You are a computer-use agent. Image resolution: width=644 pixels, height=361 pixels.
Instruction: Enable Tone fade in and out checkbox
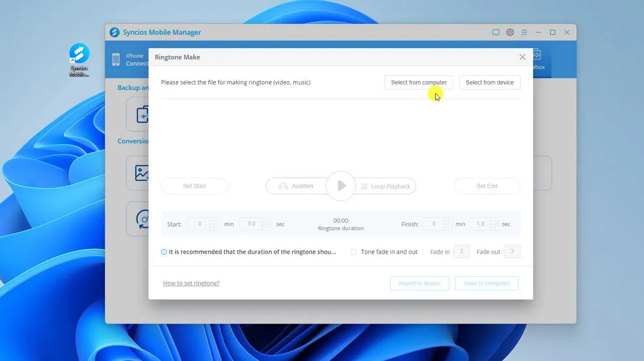pos(354,252)
